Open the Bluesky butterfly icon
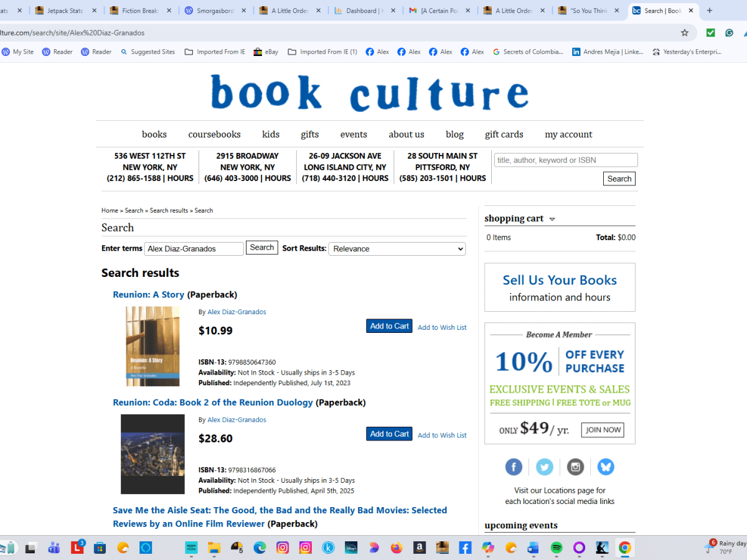This screenshot has height=560, width=747. tap(606, 467)
